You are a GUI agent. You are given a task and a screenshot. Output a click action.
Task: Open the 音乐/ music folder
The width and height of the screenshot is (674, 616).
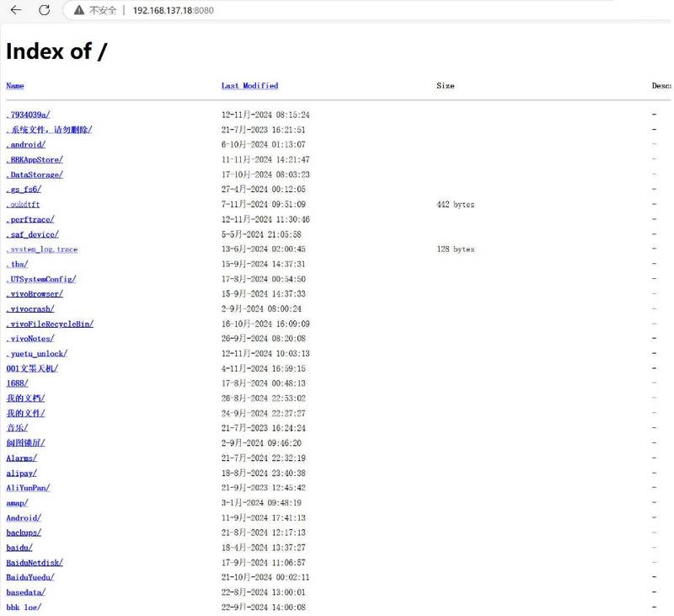pyautogui.click(x=17, y=428)
